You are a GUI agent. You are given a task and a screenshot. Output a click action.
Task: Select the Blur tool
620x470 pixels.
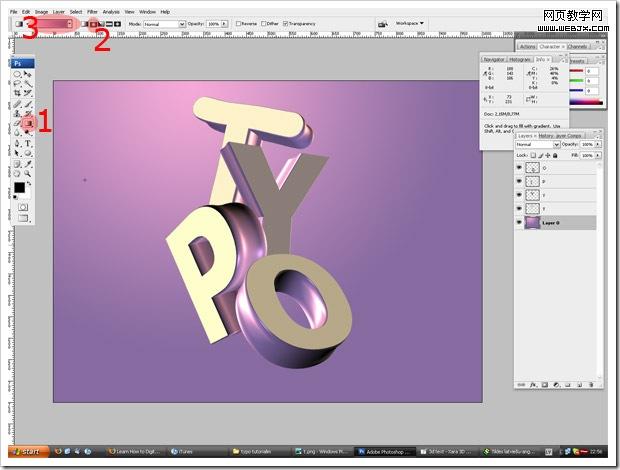click(17, 133)
